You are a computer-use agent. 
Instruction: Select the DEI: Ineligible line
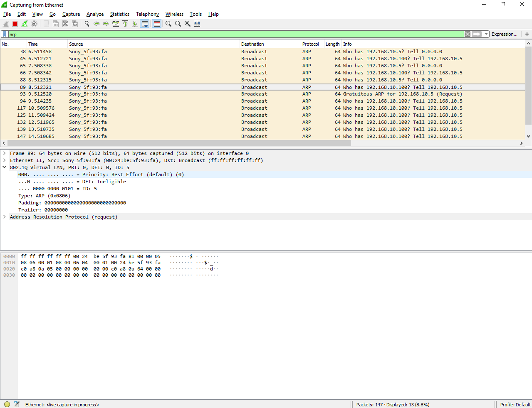tap(72, 182)
